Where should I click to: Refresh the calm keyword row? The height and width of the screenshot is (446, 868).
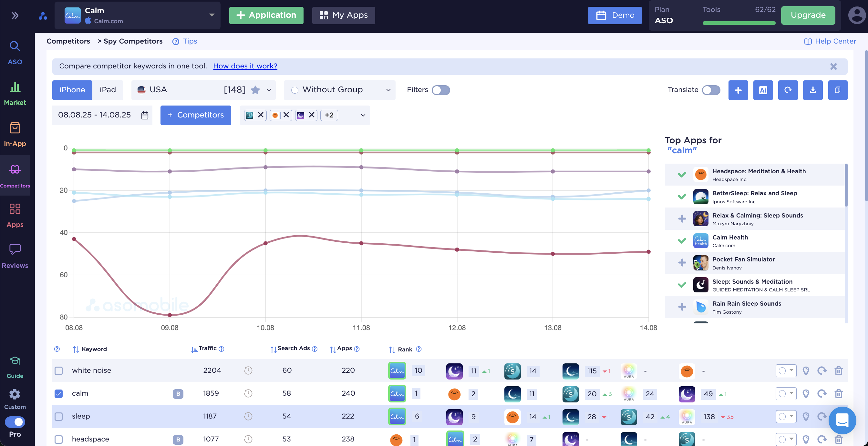[822, 393]
